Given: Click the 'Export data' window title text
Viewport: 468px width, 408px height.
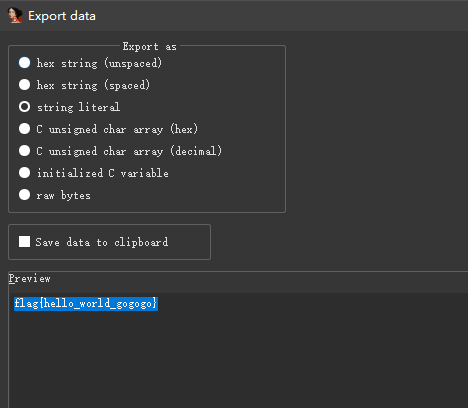Looking at the screenshot, I should pos(62,16).
